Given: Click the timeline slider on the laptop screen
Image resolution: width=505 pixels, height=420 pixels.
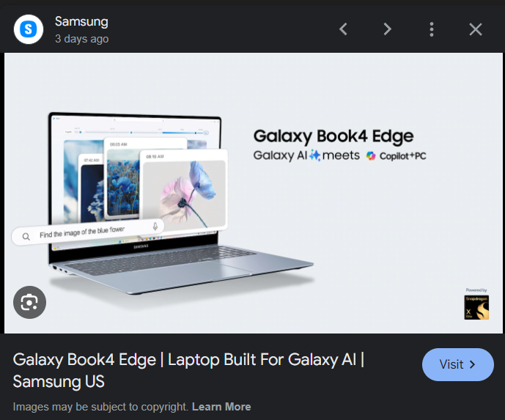Looking at the screenshot, I should [x=137, y=133].
